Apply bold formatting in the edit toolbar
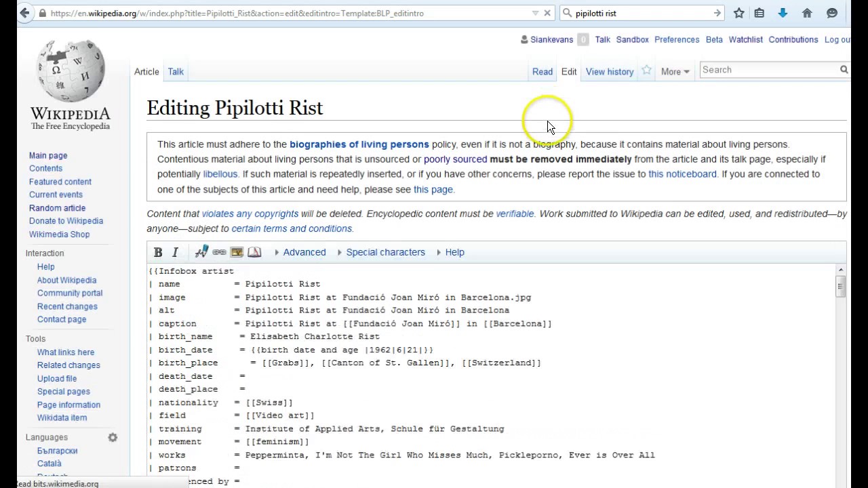 (158, 252)
